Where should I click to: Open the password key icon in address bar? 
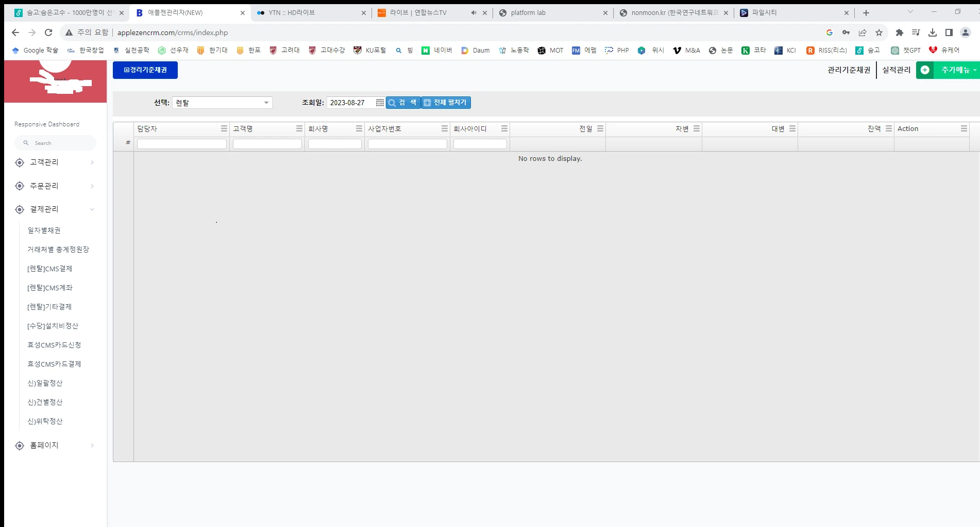coord(846,32)
